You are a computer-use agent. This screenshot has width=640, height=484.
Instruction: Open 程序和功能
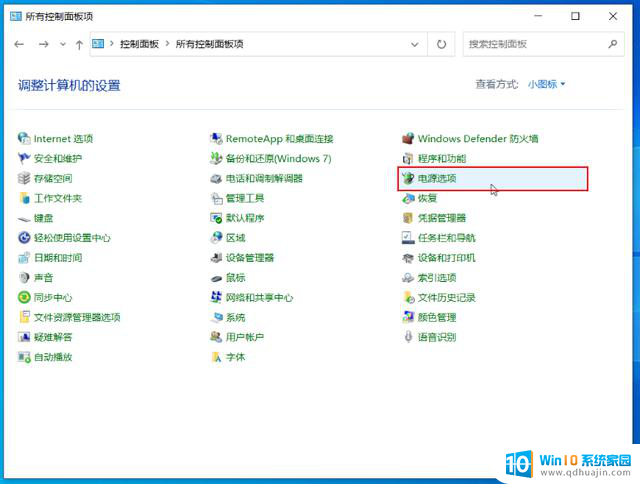point(442,158)
